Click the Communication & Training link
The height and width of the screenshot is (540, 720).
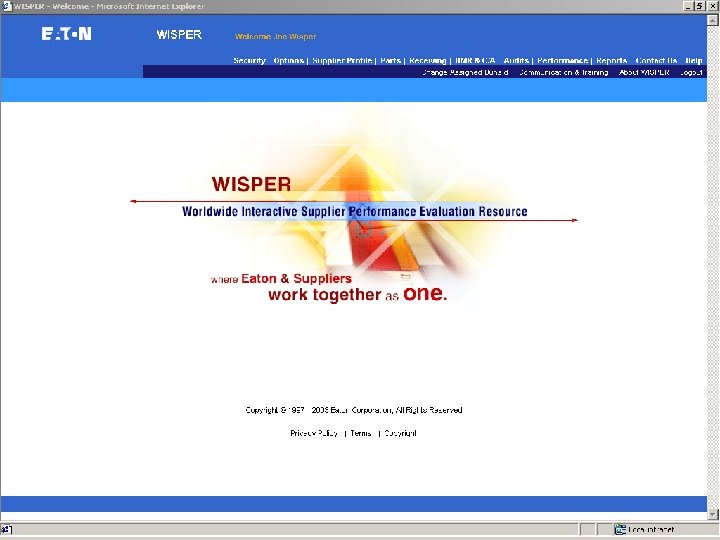[x=563, y=73]
